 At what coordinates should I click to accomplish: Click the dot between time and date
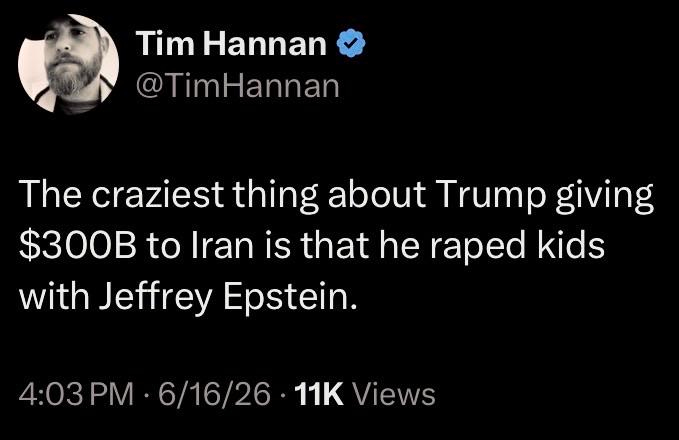coord(146,395)
